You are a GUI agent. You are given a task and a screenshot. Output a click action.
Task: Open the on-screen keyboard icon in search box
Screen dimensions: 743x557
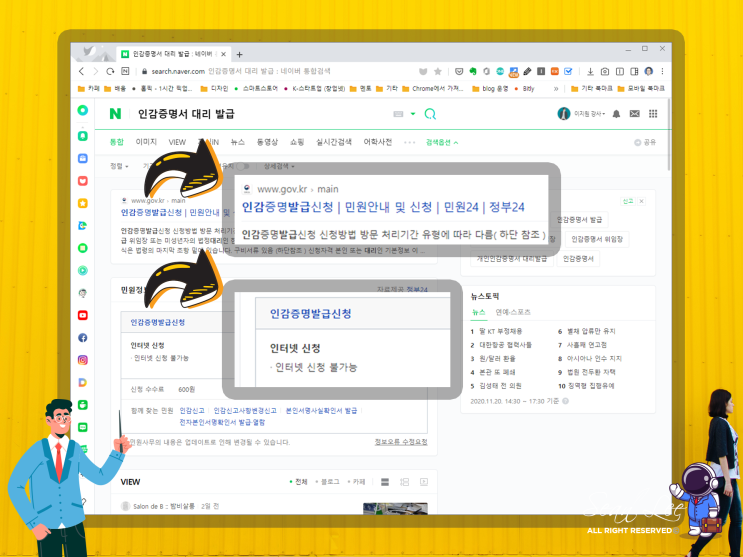tap(398, 114)
